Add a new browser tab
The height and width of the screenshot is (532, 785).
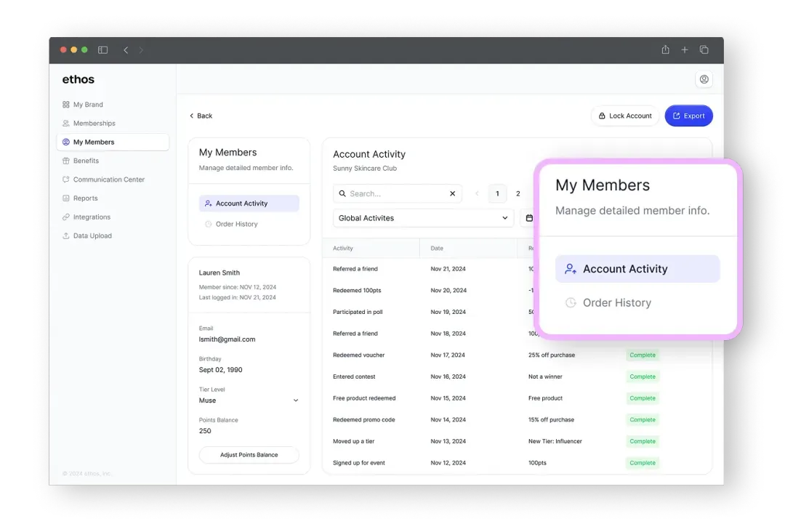point(685,49)
